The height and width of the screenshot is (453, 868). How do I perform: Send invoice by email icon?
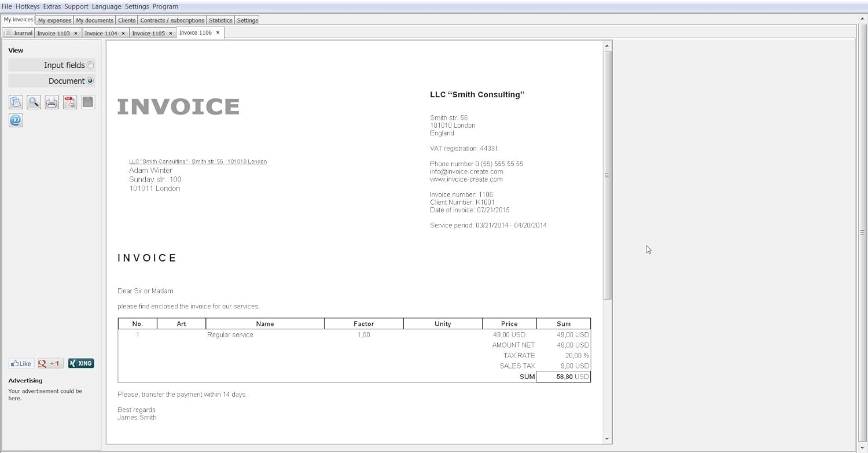point(16,120)
